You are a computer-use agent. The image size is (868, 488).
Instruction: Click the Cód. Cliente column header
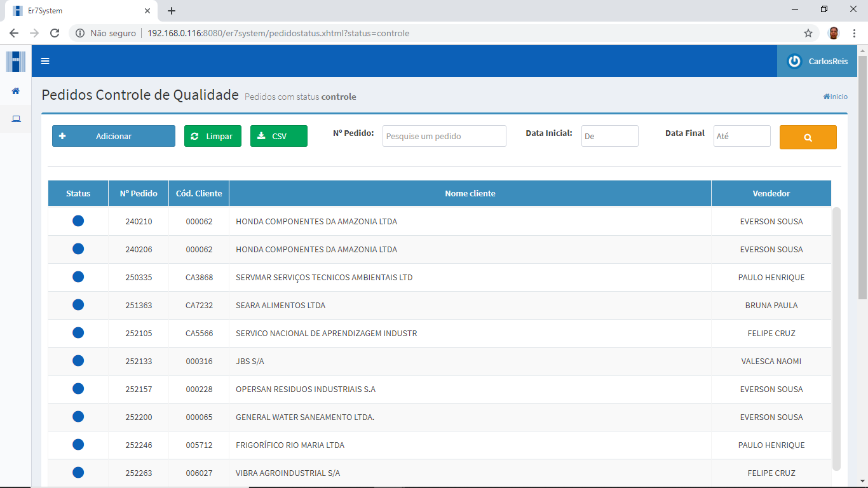pyautogui.click(x=199, y=193)
